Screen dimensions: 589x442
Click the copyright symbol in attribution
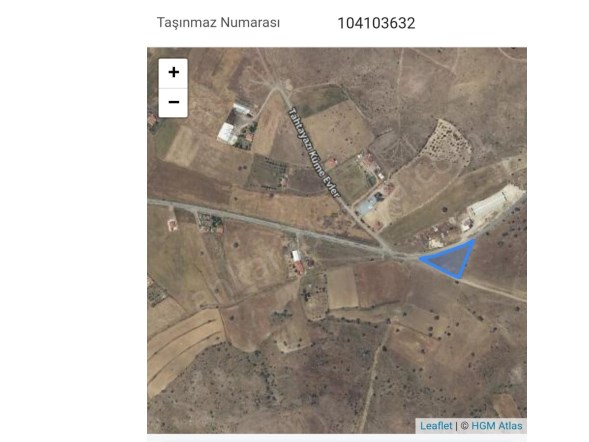464,426
